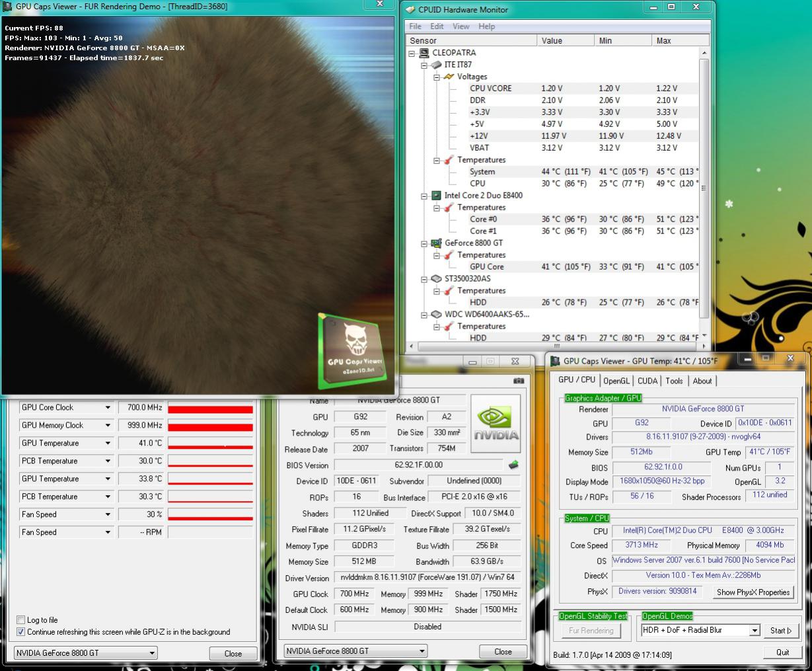
Task: Enable the Log to file checkbox
Action: tap(20, 620)
